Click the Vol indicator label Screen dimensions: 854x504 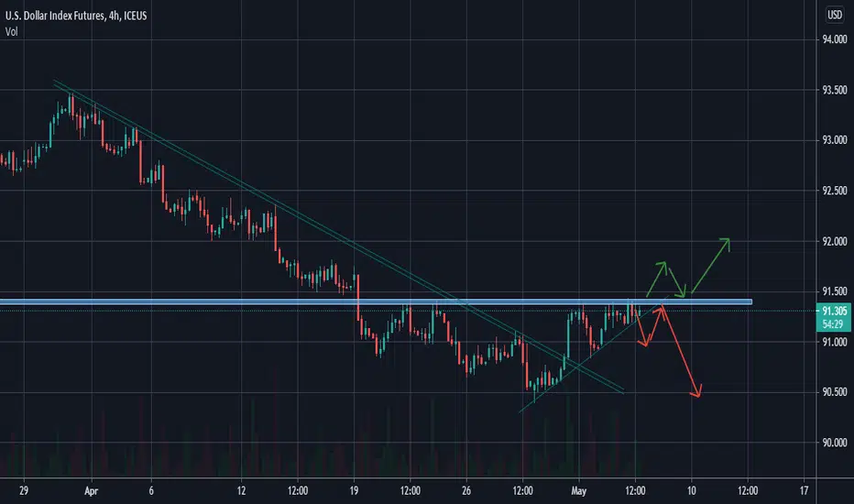(11, 31)
